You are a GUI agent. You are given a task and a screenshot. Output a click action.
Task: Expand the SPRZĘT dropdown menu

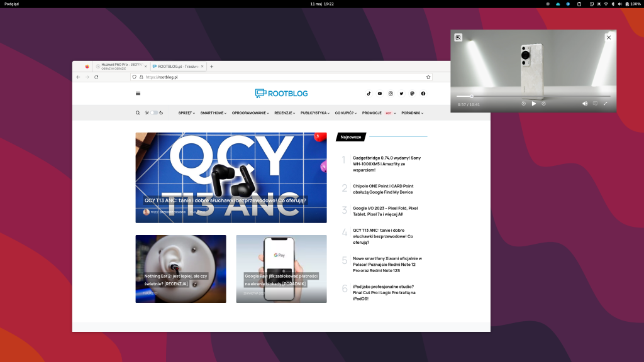186,113
